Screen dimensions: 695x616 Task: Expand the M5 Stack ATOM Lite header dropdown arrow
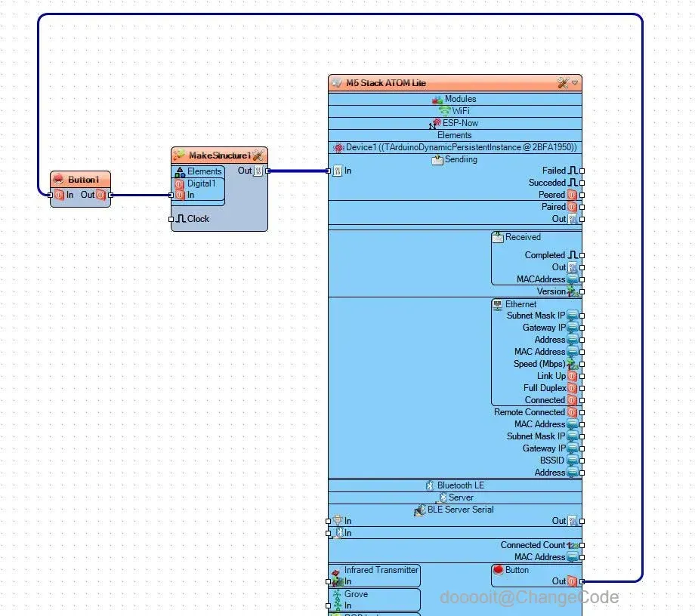pos(575,83)
